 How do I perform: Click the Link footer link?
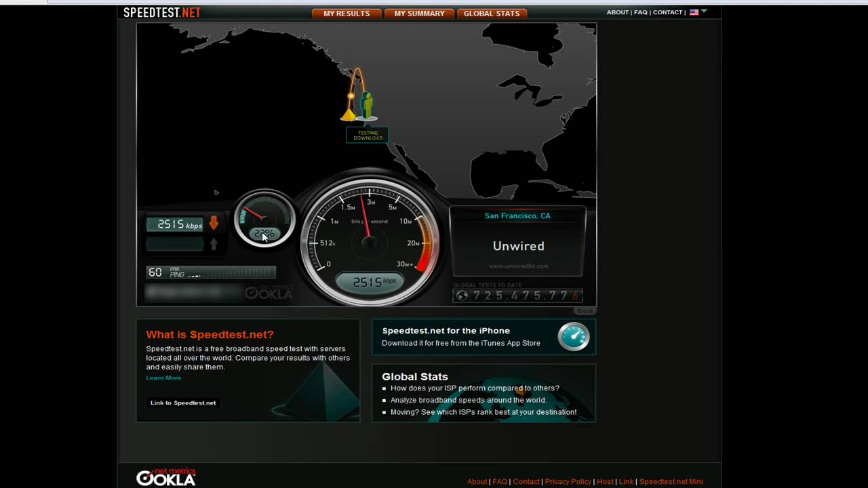point(626,481)
